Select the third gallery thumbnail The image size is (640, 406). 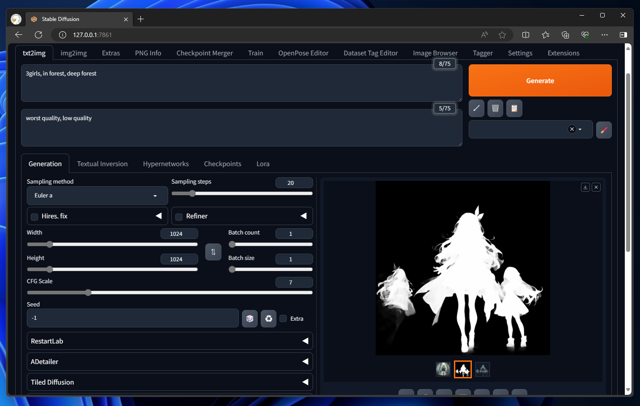coord(482,369)
